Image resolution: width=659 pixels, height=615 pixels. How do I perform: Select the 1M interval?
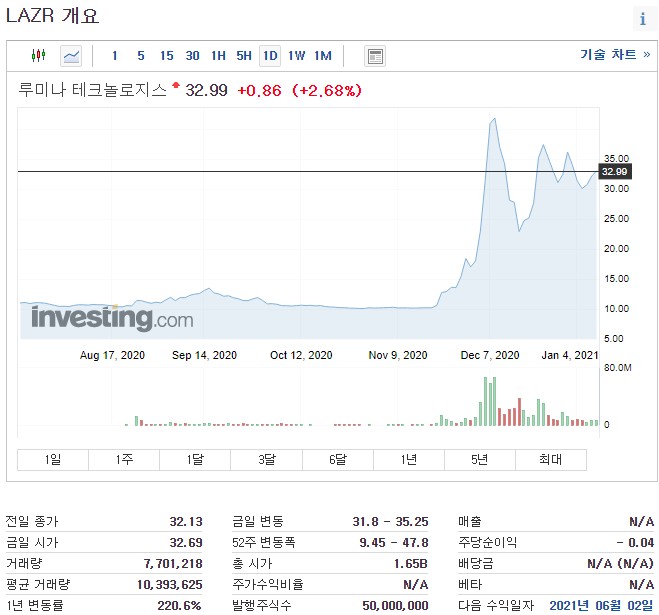coord(323,56)
